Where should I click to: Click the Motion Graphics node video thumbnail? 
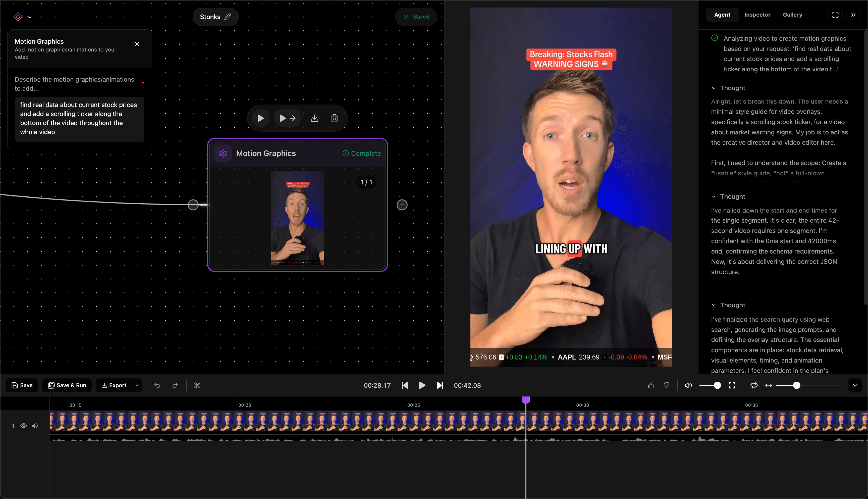click(297, 218)
